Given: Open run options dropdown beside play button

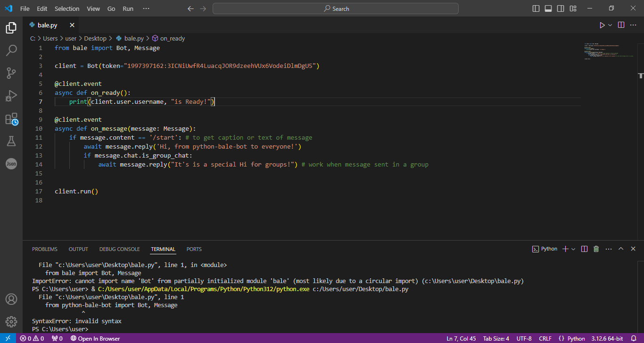Looking at the screenshot, I should (x=610, y=25).
